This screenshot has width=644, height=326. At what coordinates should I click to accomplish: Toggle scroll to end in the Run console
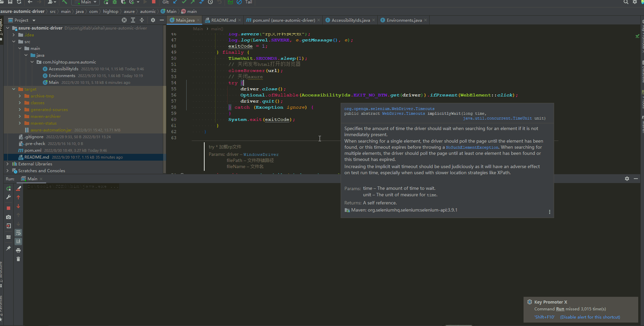click(19, 241)
